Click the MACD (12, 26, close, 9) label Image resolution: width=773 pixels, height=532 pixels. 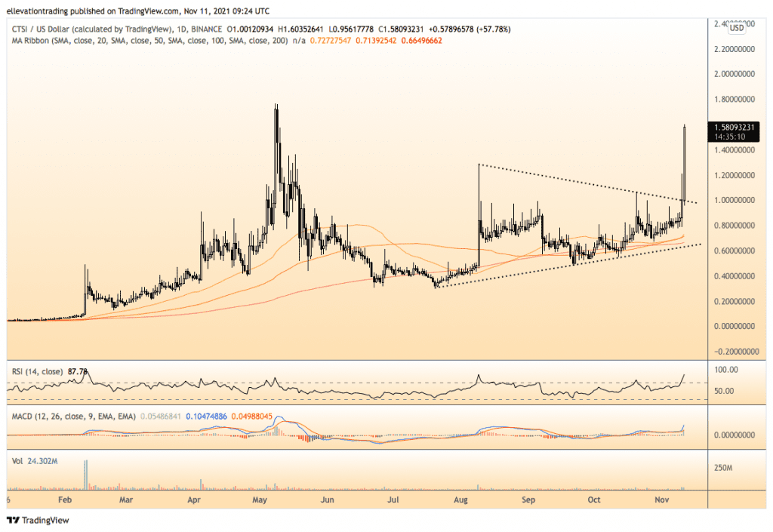coord(73,417)
